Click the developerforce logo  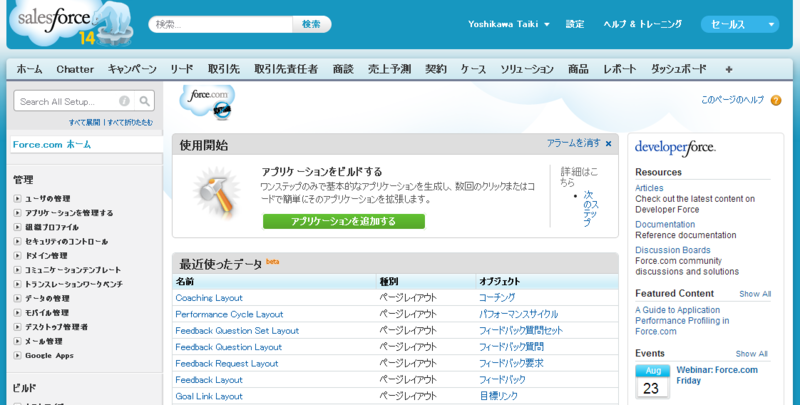(x=675, y=148)
